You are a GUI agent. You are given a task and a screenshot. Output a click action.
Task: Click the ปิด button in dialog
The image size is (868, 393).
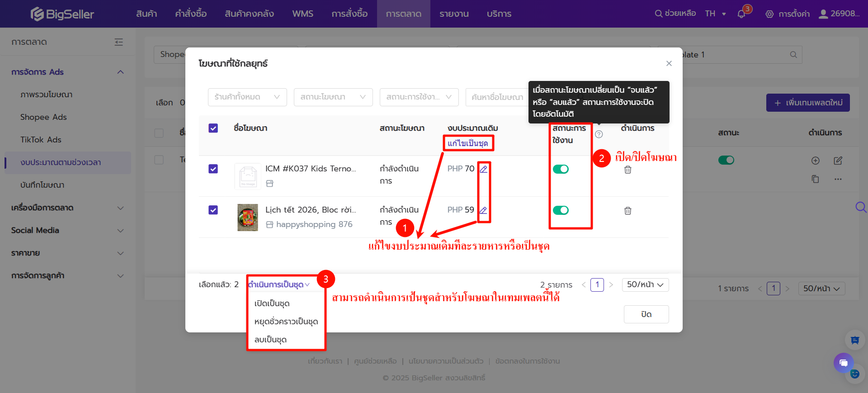[646, 314]
